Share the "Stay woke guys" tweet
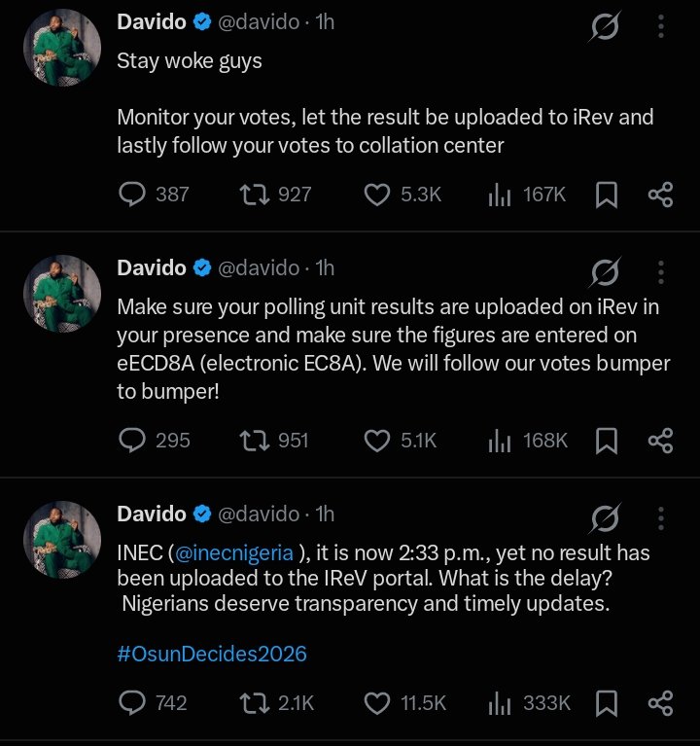This screenshot has height=746, width=700. click(660, 195)
